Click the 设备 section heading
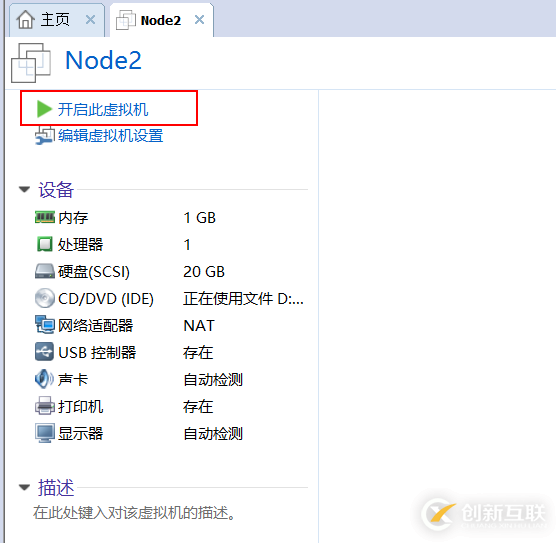The height and width of the screenshot is (543, 556). pos(56,190)
